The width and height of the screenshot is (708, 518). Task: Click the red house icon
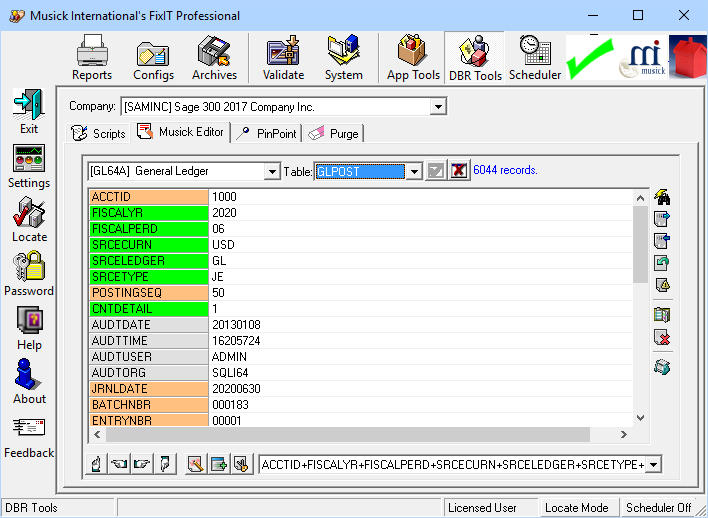(688, 57)
